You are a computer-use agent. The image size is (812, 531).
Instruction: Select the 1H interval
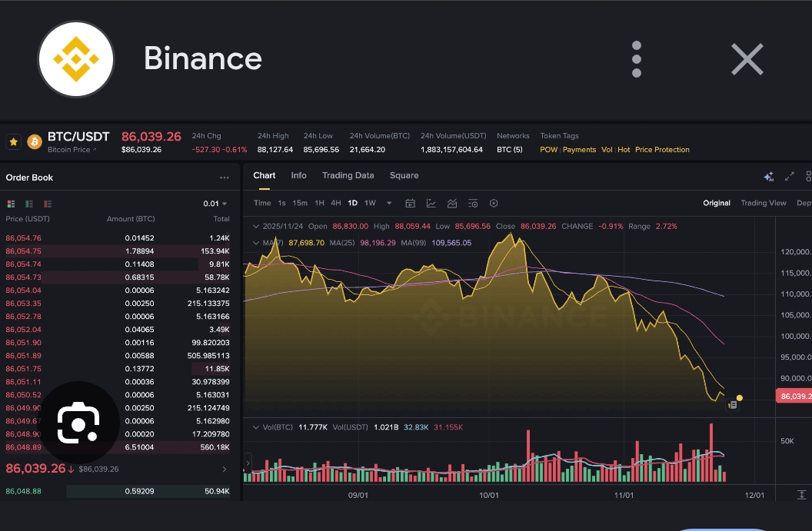320,203
